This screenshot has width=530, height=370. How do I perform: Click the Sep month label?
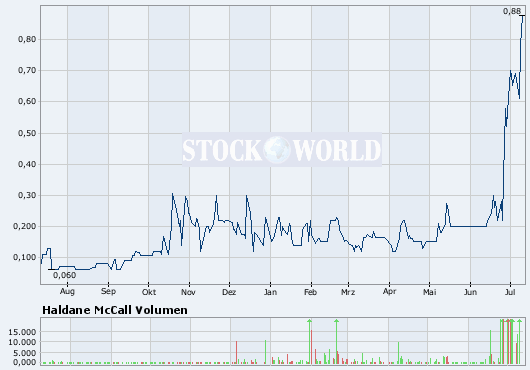[108, 292]
